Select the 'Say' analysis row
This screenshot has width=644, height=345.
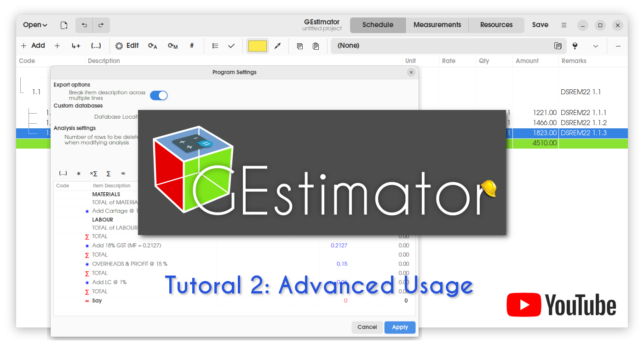pos(235,301)
